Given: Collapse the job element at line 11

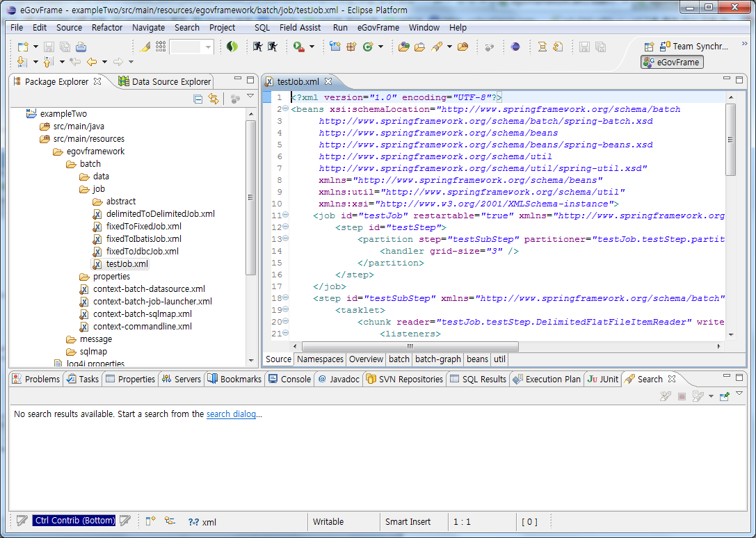Looking at the screenshot, I should (285, 215).
